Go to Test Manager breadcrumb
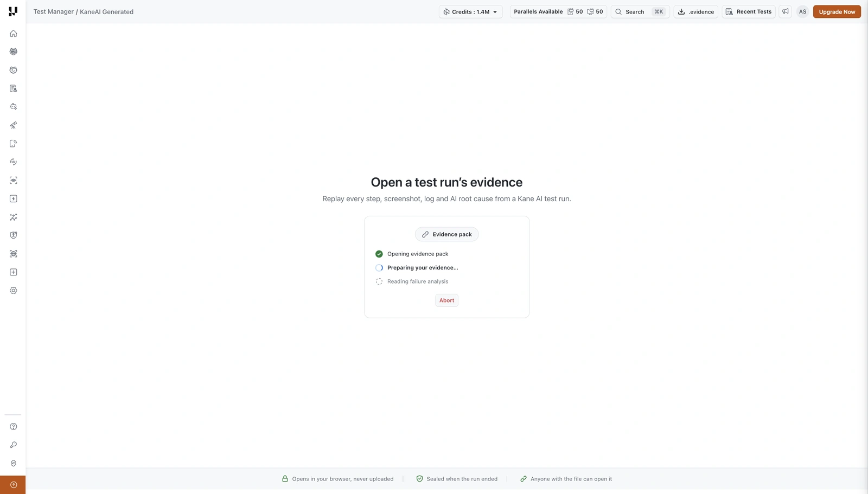Viewport: 868px width, 494px height. click(x=54, y=11)
